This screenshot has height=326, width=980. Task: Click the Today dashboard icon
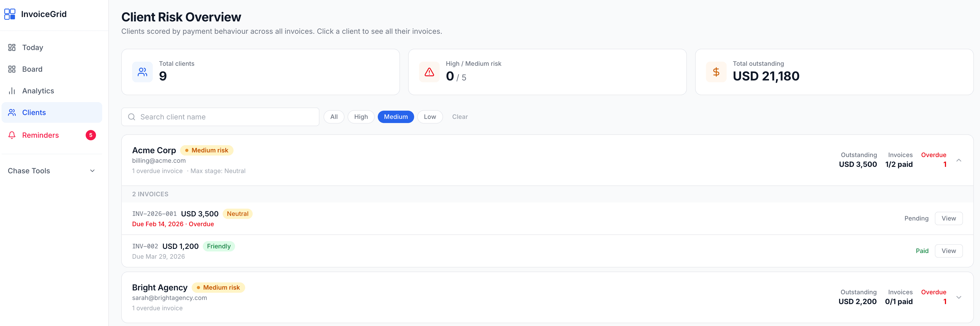pyautogui.click(x=12, y=47)
